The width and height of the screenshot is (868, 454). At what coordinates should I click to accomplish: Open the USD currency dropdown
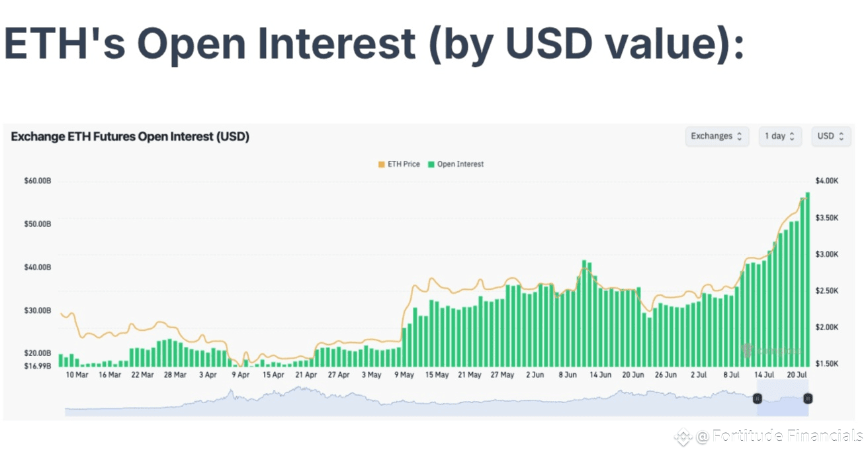point(831,136)
